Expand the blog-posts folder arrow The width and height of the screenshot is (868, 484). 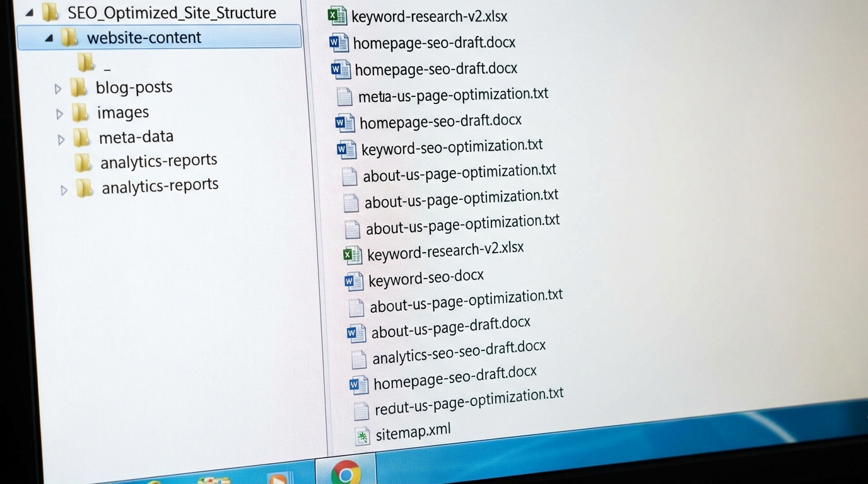tap(58, 89)
